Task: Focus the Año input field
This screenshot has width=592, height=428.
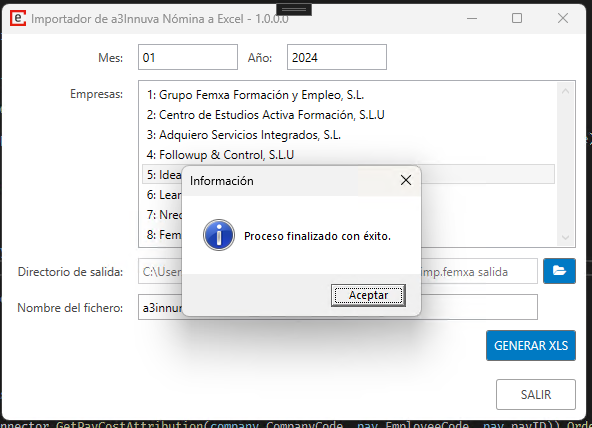Action: (337, 57)
